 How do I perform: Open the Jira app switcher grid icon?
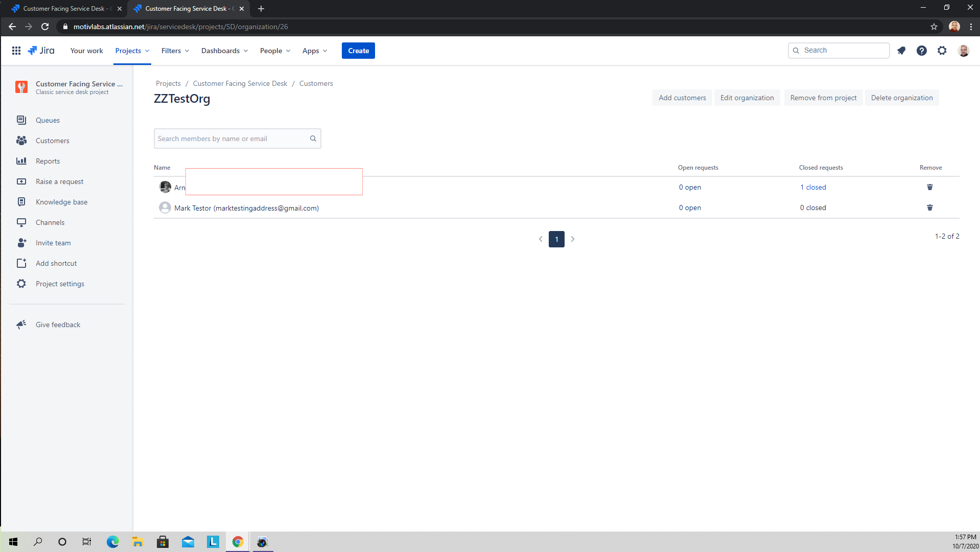click(16, 51)
